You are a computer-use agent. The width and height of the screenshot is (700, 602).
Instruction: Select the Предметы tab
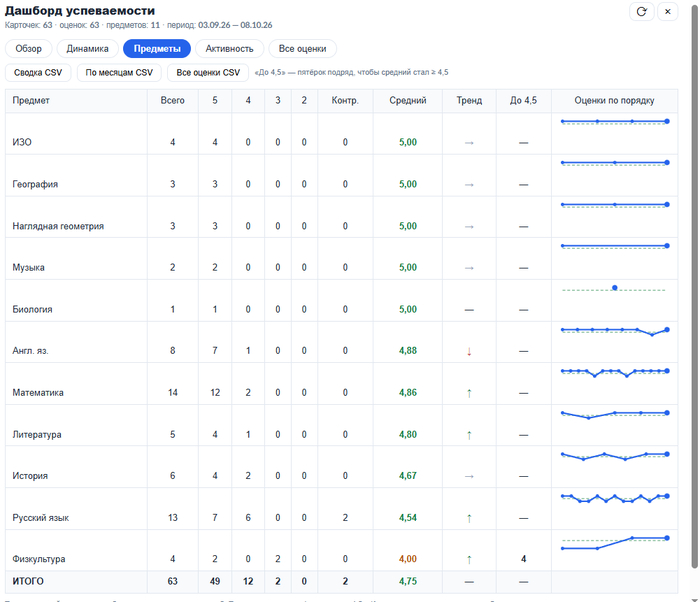tap(157, 49)
